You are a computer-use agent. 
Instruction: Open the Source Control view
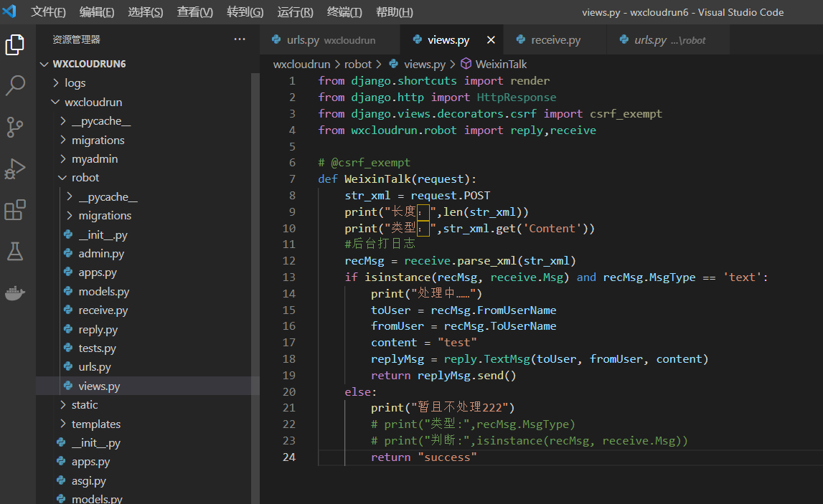14,127
